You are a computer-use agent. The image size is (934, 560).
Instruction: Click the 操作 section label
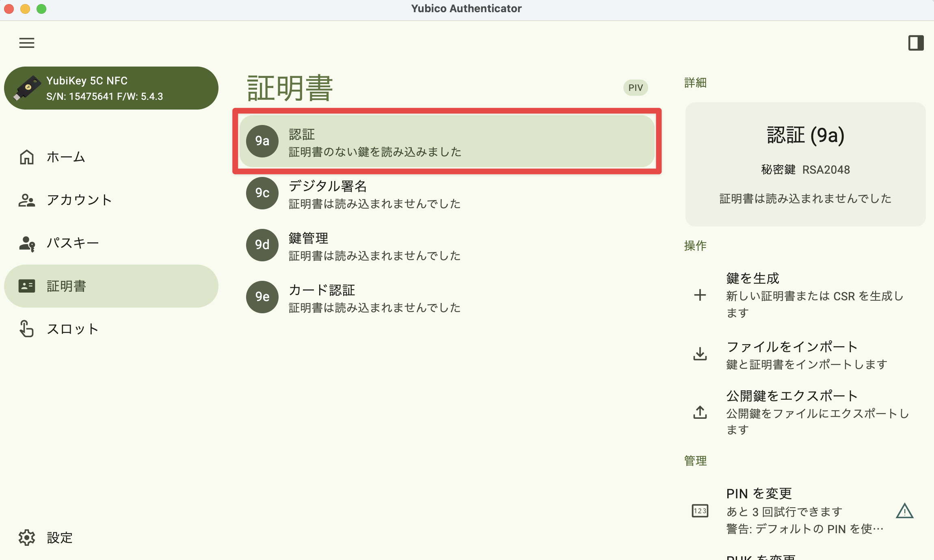tap(695, 246)
